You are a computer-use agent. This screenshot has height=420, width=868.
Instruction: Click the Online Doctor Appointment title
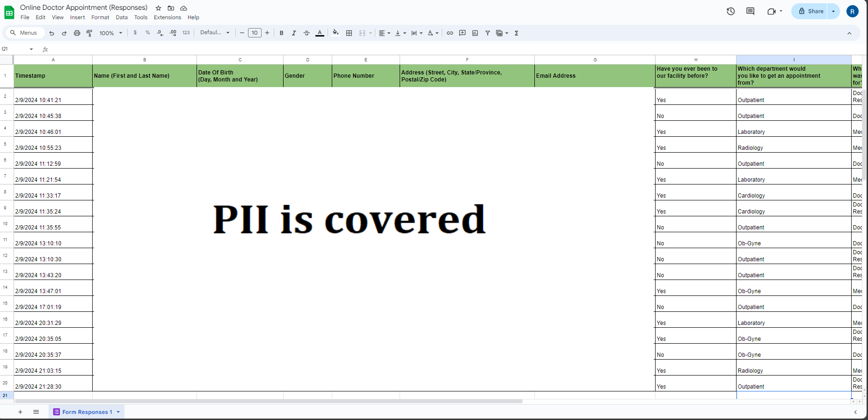pyautogui.click(x=84, y=7)
